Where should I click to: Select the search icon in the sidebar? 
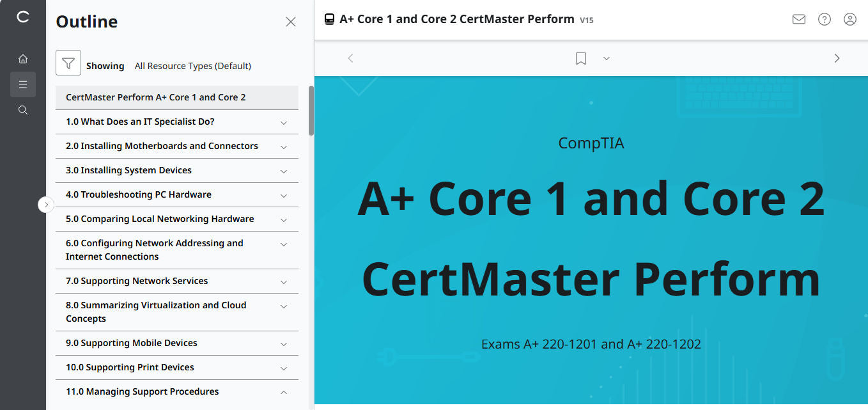(23, 109)
